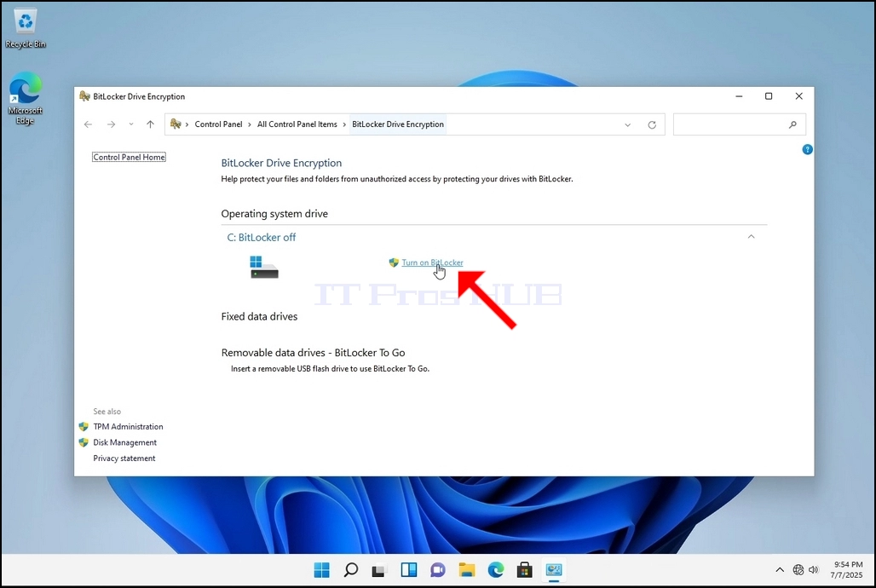Select the Fixed data drives heading
This screenshot has height=588, width=876.
(x=259, y=316)
